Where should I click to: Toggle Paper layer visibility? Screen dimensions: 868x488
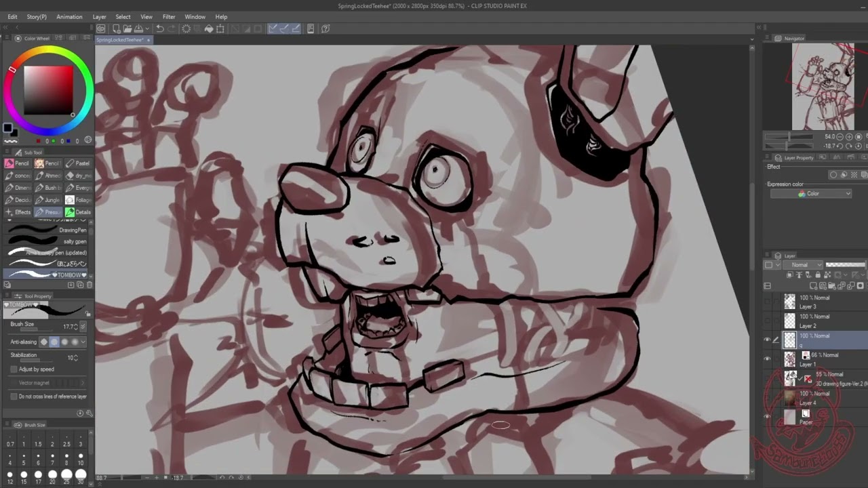(768, 416)
